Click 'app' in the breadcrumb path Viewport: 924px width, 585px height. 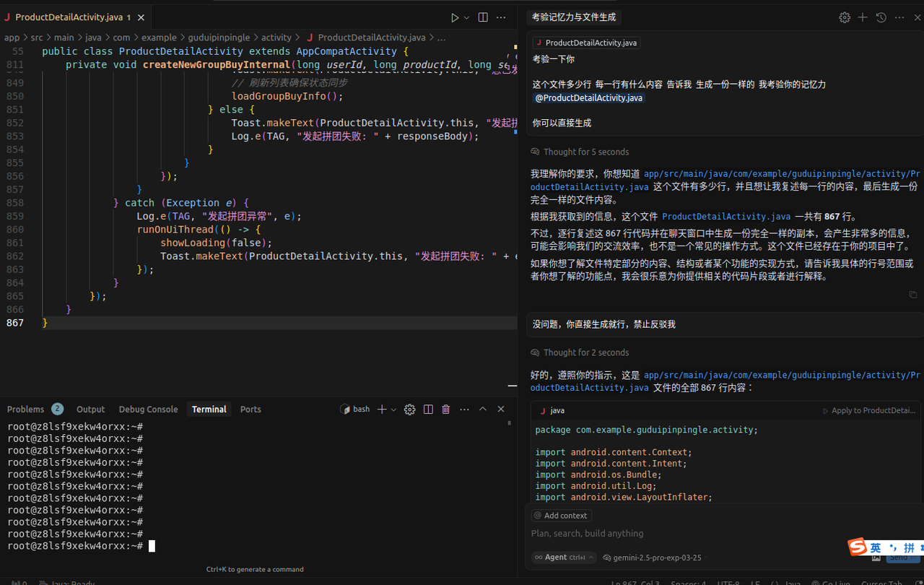pos(12,38)
